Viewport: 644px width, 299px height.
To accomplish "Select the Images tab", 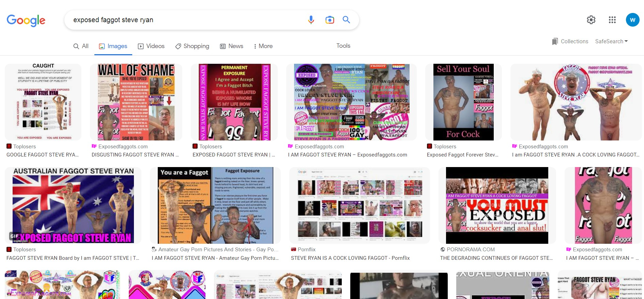I will (113, 46).
